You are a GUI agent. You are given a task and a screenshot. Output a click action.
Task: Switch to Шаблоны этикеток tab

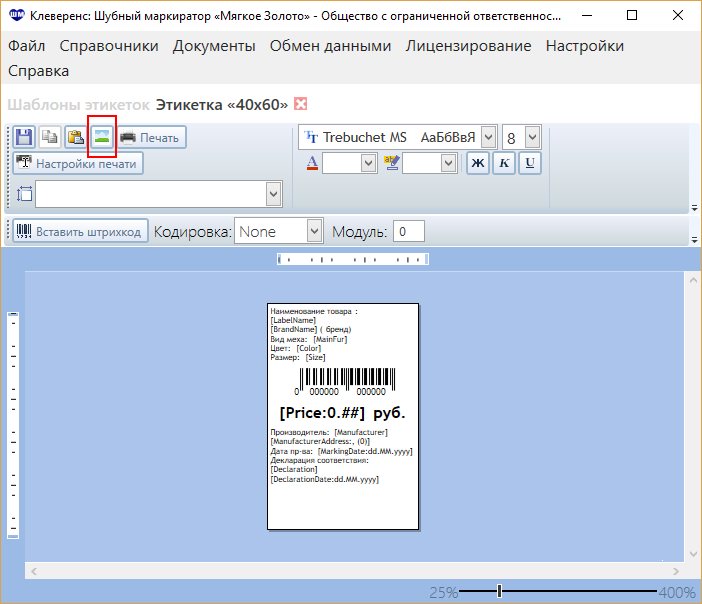pyautogui.click(x=78, y=104)
